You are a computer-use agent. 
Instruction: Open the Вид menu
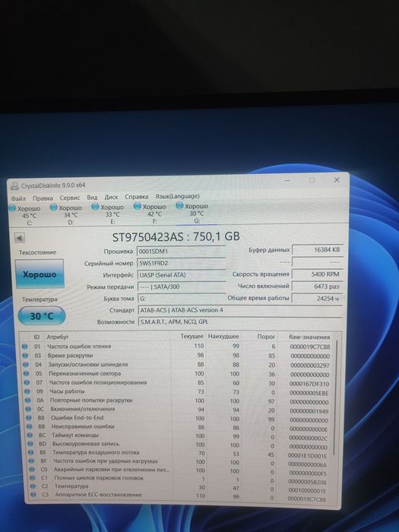pyautogui.click(x=92, y=198)
